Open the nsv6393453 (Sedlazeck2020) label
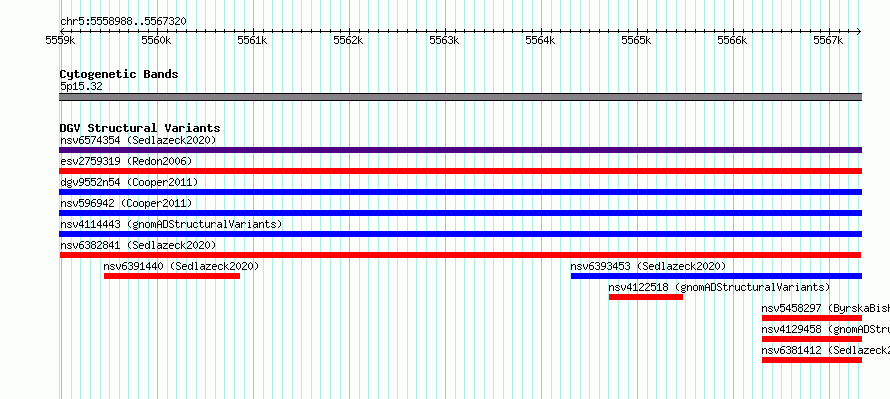Viewport: 890px width, 399px height. click(648, 266)
